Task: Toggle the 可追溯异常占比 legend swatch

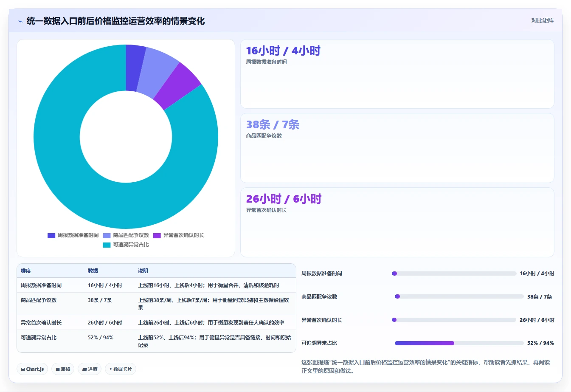Action: click(107, 245)
